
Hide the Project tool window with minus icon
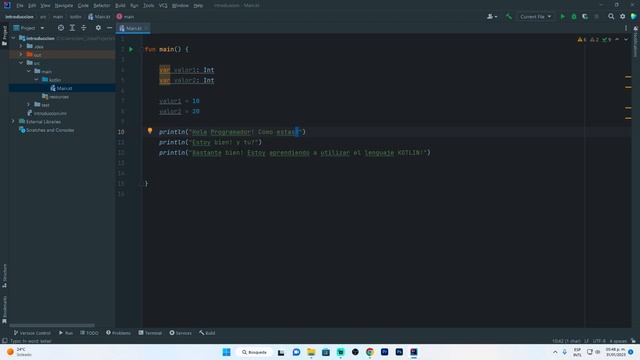[109, 28]
